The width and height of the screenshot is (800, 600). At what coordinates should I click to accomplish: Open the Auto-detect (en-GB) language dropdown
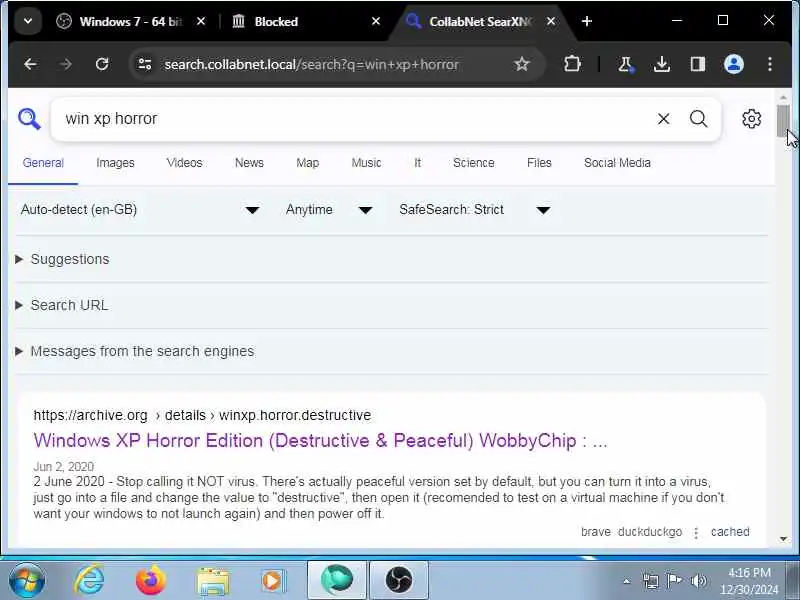(x=140, y=210)
